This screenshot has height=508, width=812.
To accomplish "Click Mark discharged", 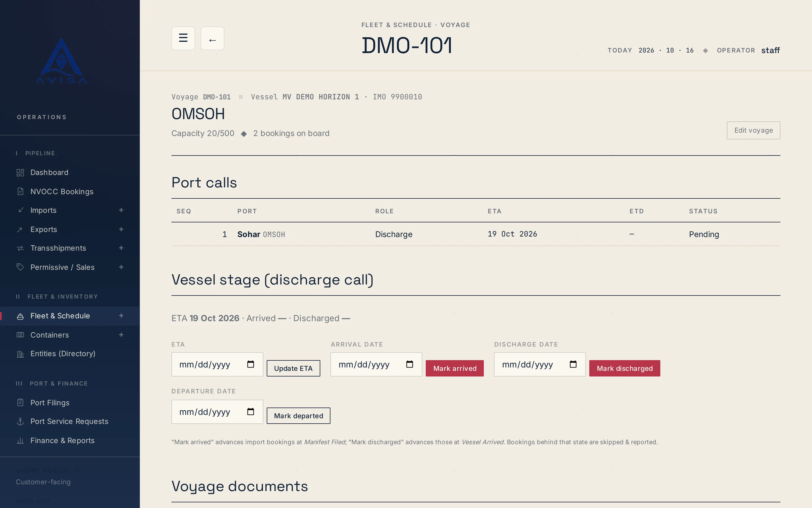I will (x=625, y=368).
